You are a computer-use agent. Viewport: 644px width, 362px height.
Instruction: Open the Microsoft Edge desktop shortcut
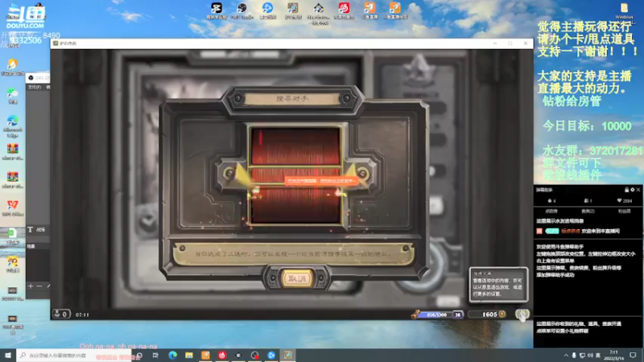pos(12,121)
